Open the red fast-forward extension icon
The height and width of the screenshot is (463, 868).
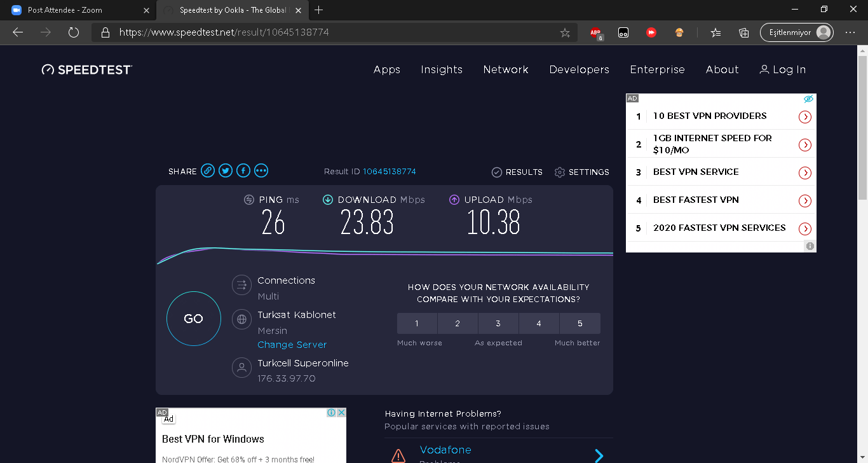click(x=651, y=32)
